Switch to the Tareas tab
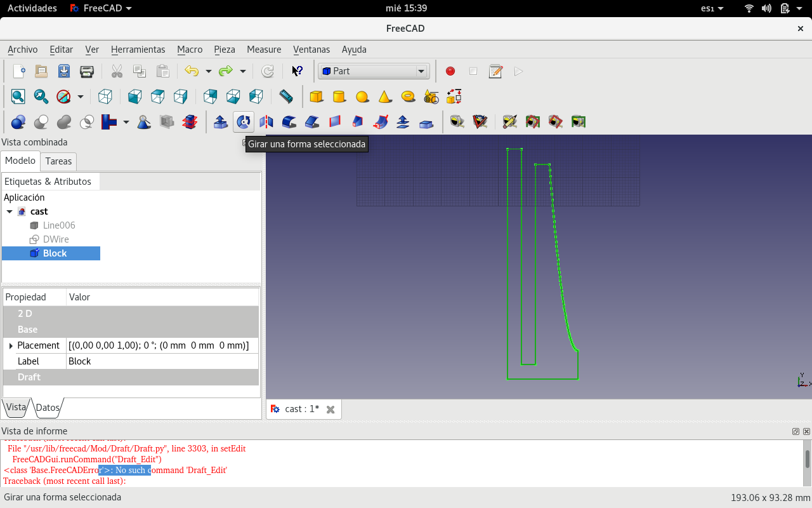This screenshot has width=812, height=508. (58, 161)
